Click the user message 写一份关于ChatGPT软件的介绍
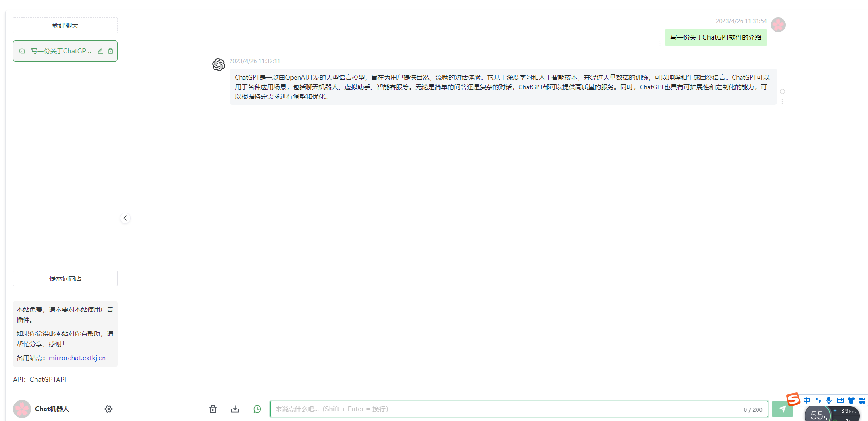The height and width of the screenshot is (421, 868). 716,37
